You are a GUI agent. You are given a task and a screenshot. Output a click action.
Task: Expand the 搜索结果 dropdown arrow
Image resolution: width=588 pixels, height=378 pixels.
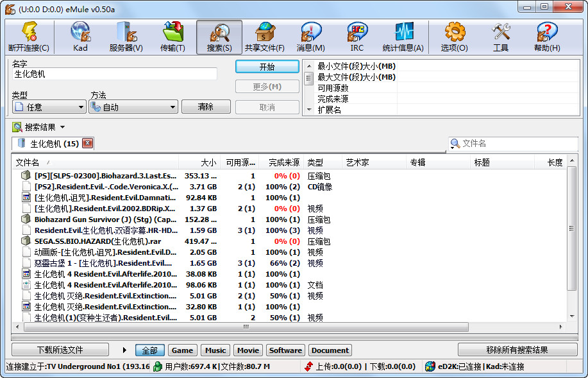pyautogui.click(x=62, y=127)
